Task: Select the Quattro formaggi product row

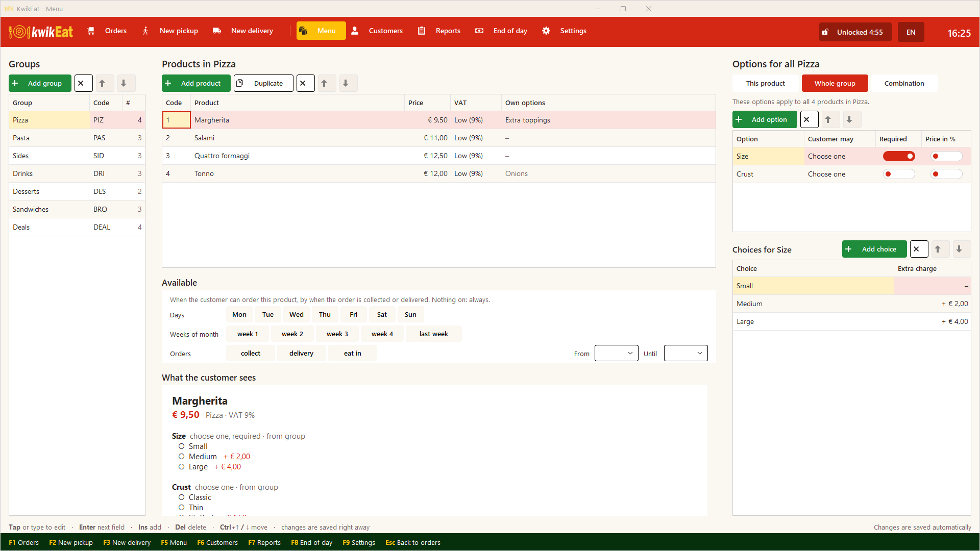Action: pyautogui.click(x=439, y=156)
